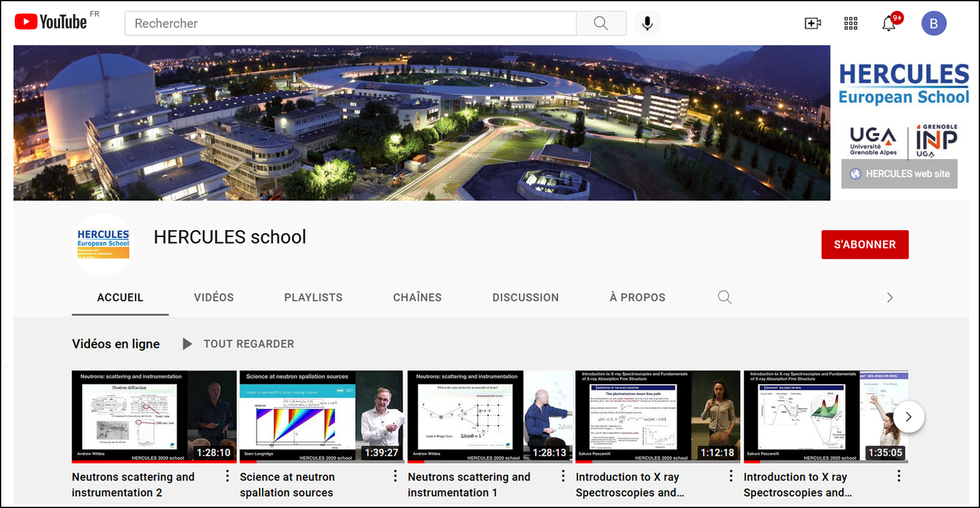The image size is (980, 508).
Task: Play thumbnail with duration 1:28:10
Action: pos(154,417)
